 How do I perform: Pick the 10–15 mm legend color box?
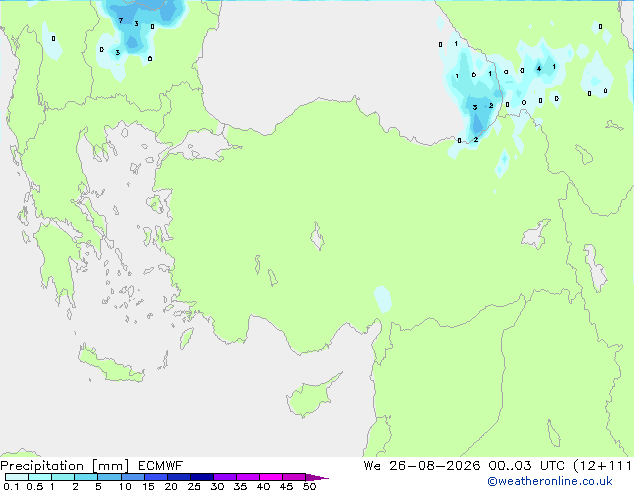point(133,477)
